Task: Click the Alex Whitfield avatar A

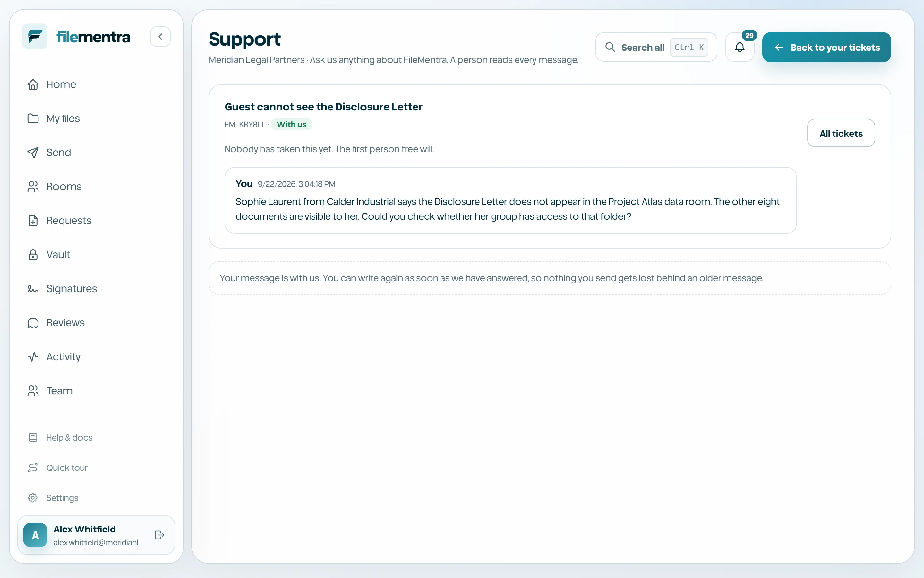Action: pos(35,535)
